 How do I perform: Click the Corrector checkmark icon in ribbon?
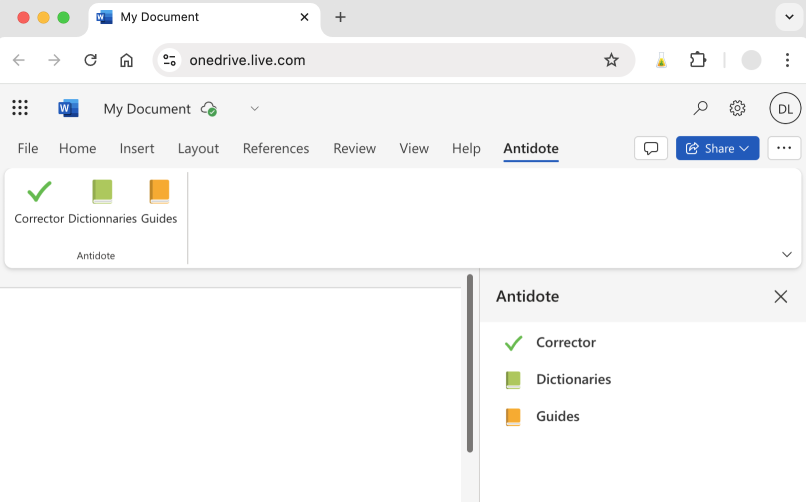39,192
